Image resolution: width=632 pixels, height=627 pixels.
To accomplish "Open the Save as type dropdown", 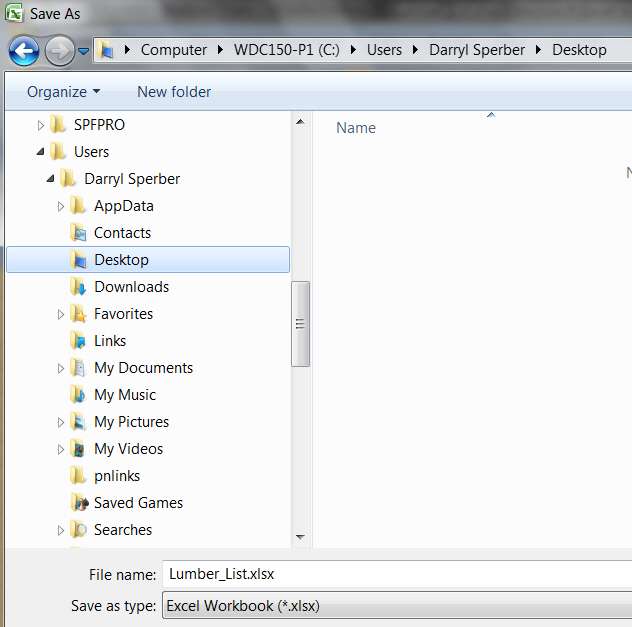I will tap(397, 605).
